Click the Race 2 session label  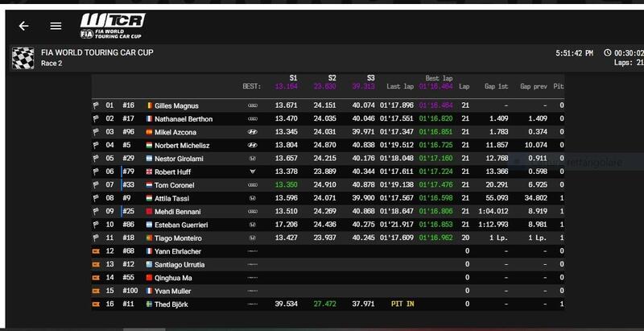[x=52, y=64]
